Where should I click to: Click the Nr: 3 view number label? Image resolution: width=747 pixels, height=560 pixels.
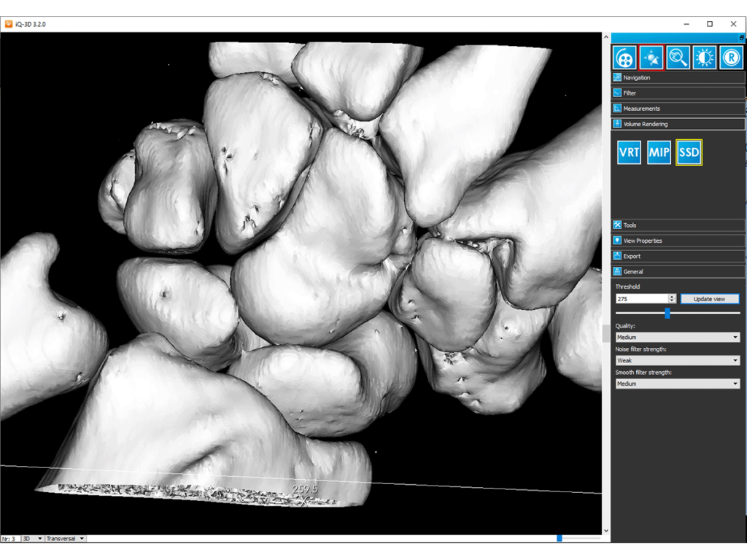pyautogui.click(x=9, y=539)
